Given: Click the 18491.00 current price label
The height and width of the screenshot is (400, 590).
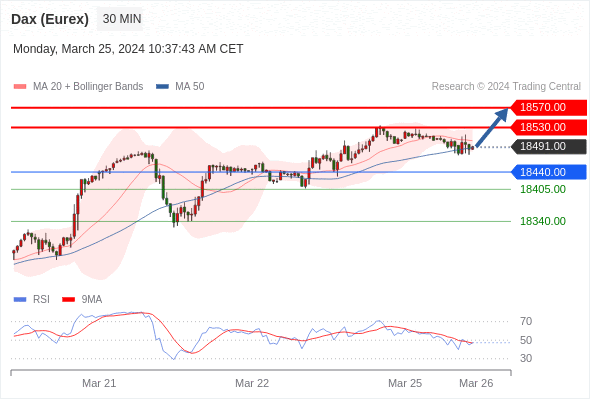Looking at the screenshot, I should (x=549, y=146).
